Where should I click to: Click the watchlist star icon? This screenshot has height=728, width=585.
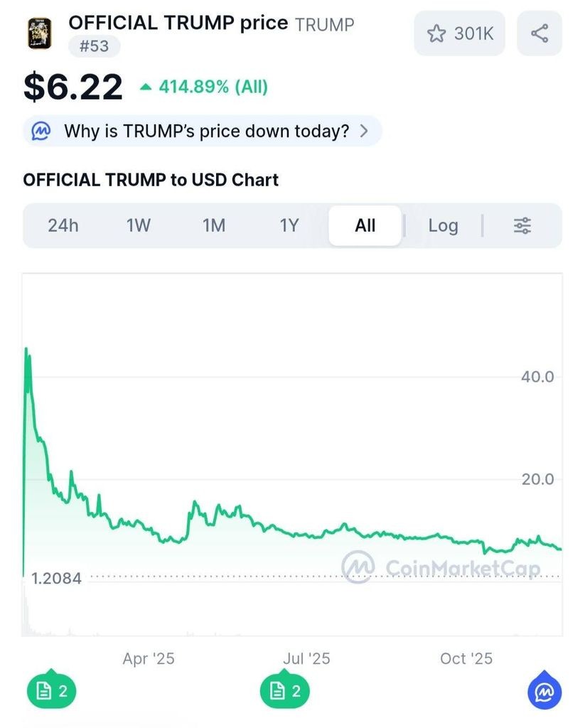pyautogui.click(x=436, y=33)
